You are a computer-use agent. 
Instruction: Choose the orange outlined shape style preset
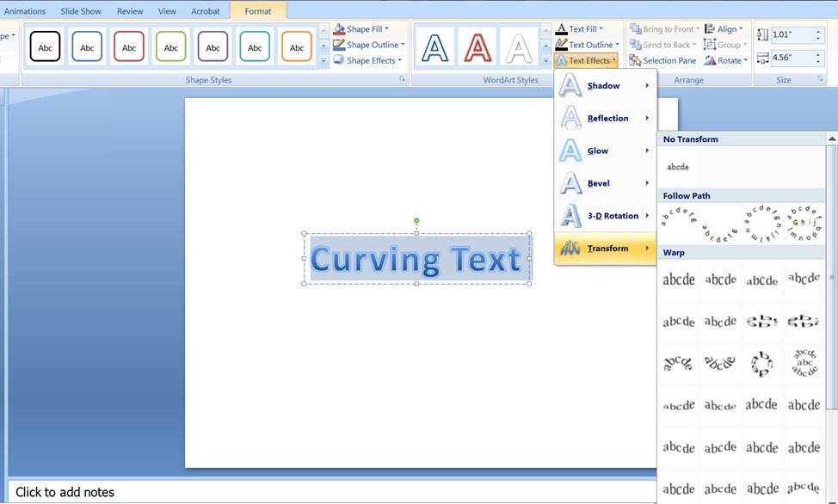click(297, 47)
